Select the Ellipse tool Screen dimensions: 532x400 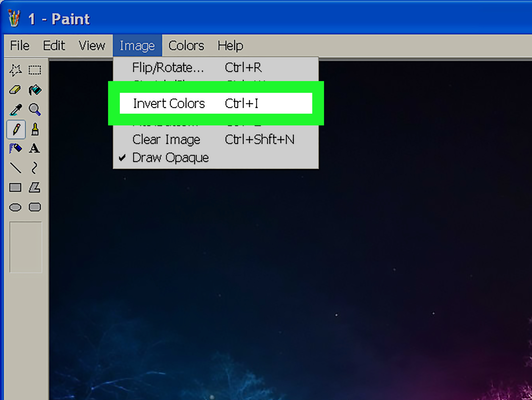(x=15, y=207)
